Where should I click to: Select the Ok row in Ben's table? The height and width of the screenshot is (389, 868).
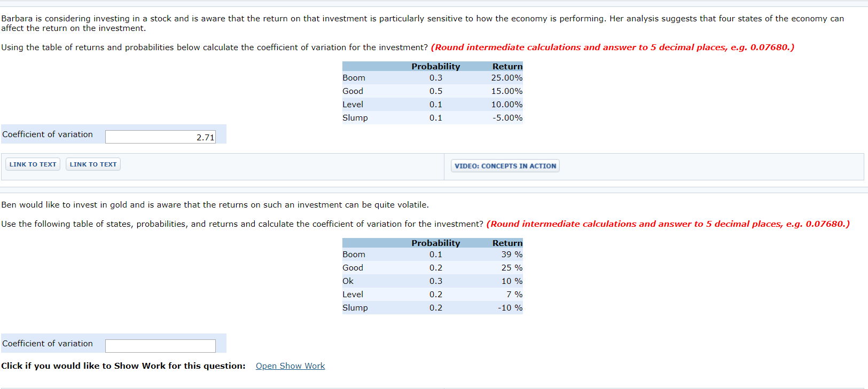348,281
